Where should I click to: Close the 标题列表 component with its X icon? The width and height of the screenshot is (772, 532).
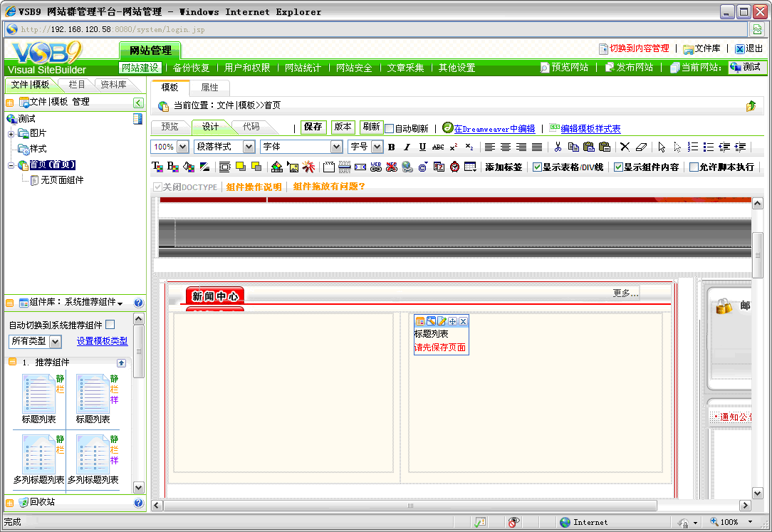tap(464, 321)
